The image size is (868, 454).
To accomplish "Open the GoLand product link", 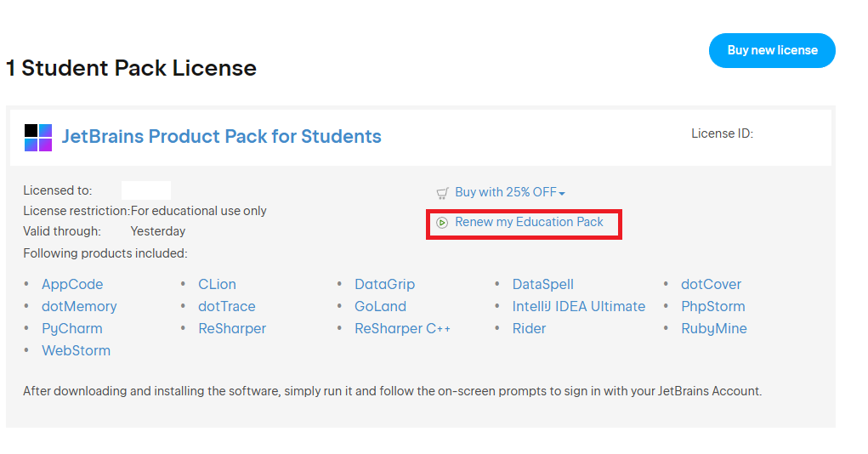I will (x=380, y=306).
